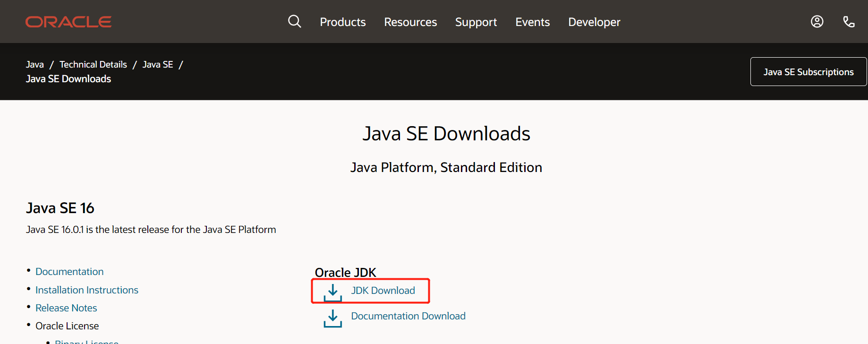Click the phone contact icon
Image resolution: width=868 pixels, height=344 pixels.
tap(849, 22)
